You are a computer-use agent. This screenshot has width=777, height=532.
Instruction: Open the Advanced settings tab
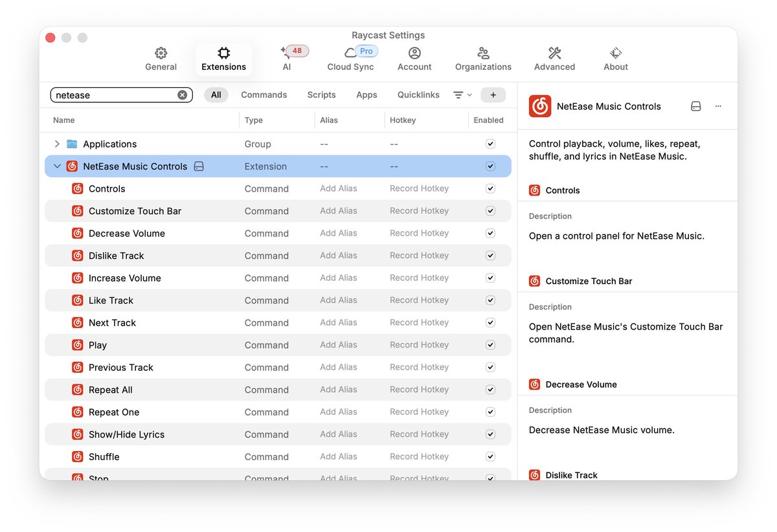554,59
